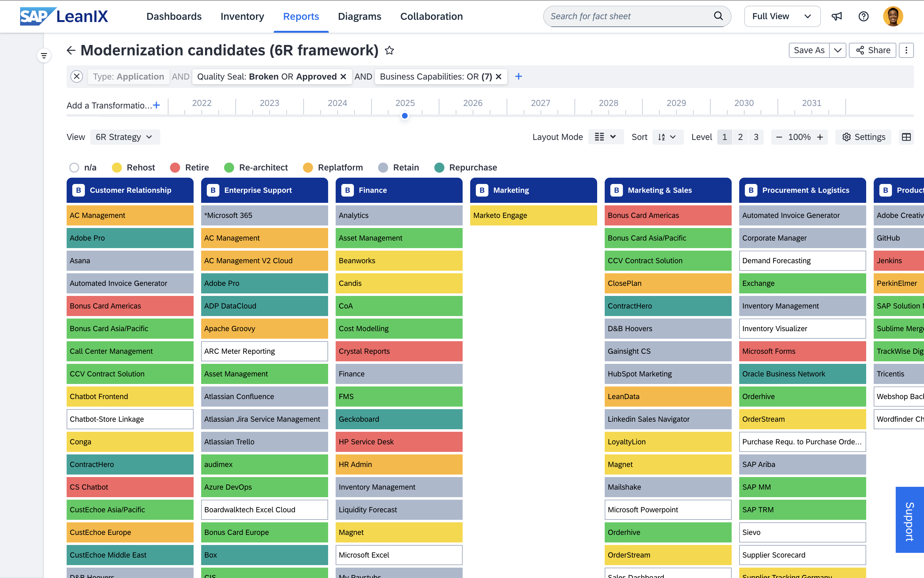This screenshot has width=924, height=578.
Task: Open the three-dot more options menu
Action: point(906,50)
